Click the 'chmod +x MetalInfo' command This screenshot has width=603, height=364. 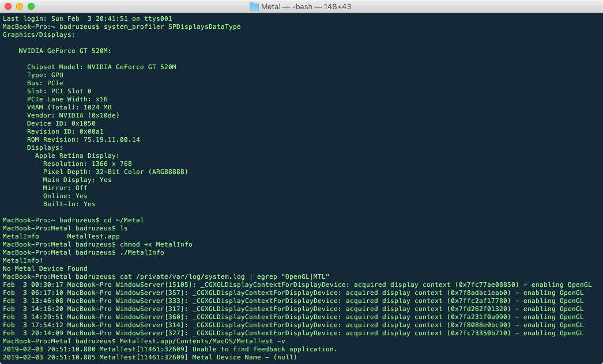tap(156, 244)
